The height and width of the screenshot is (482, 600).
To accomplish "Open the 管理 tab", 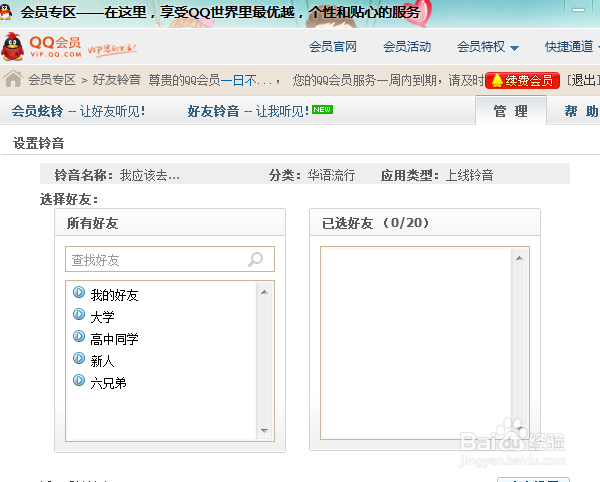I will (x=511, y=111).
